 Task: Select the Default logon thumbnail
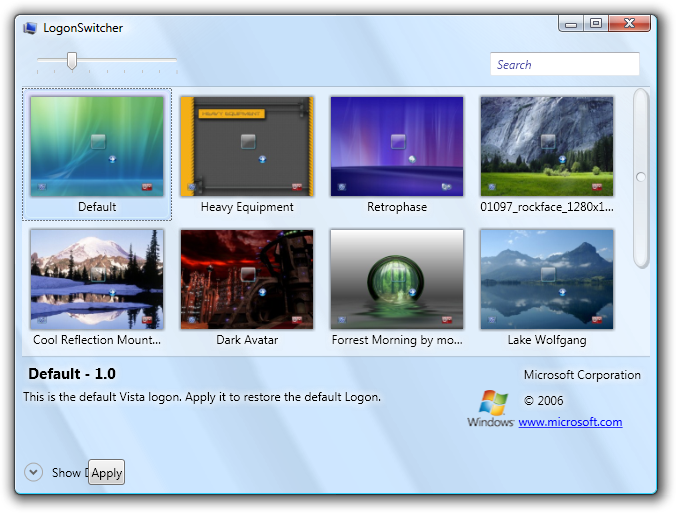coord(97,147)
